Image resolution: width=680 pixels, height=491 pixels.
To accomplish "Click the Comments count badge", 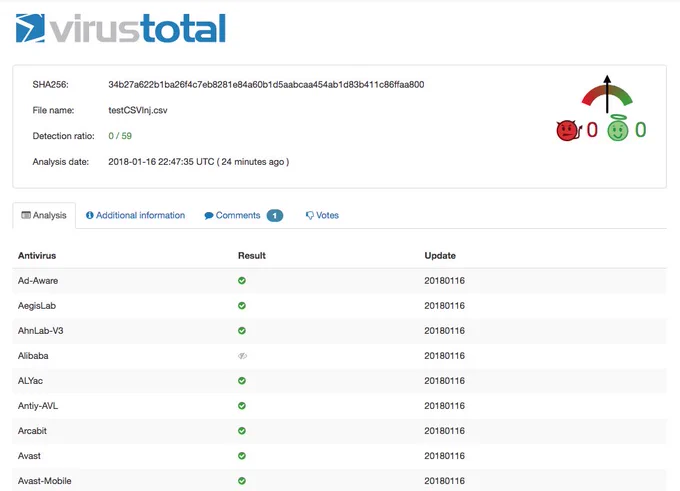I will coord(275,216).
